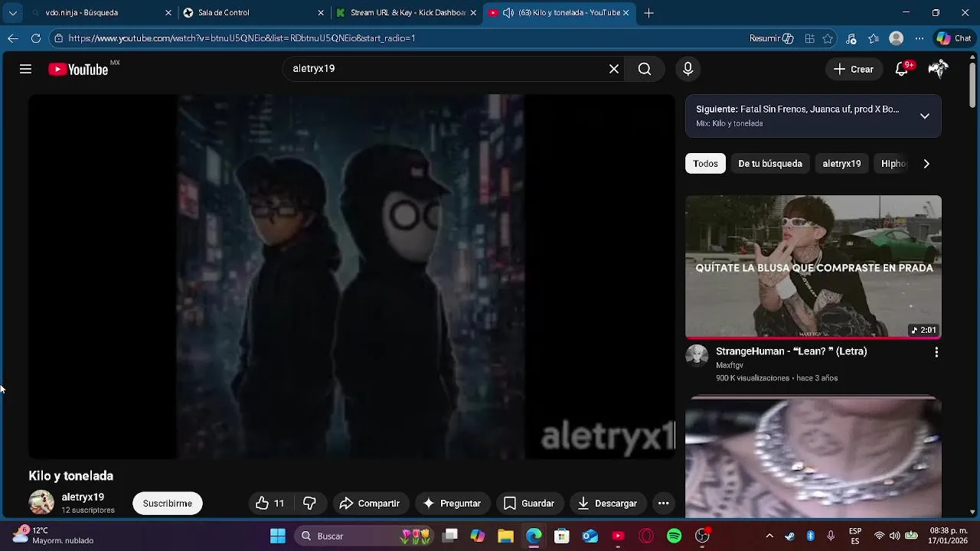980x551 pixels.
Task: Run search with the magnifier button
Action: pyautogui.click(x=645, y=69)
